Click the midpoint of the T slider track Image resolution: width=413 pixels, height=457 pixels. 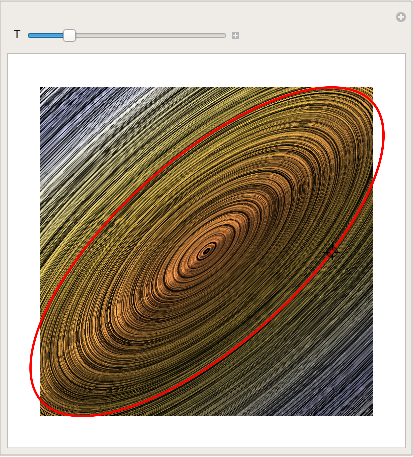pos(127,35)
